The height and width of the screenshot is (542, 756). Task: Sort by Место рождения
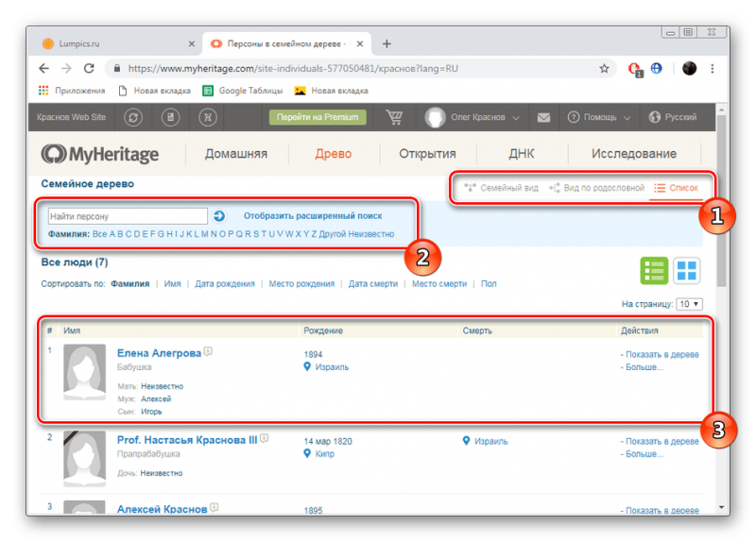(x=301, y=284)
